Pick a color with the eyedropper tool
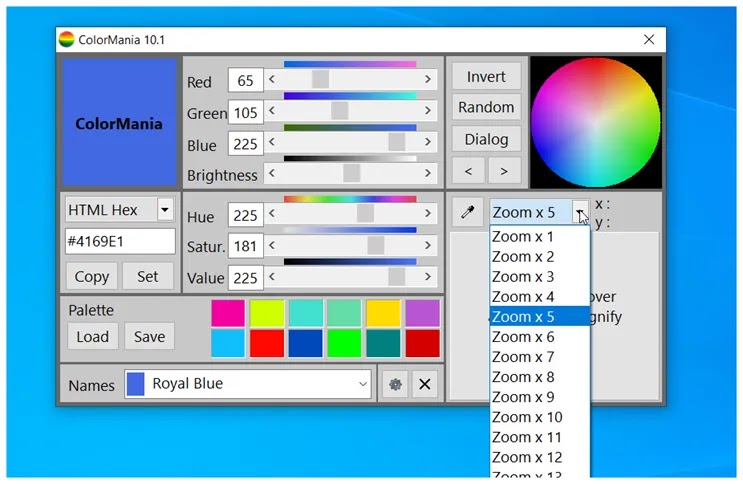The width and height of the screenshot is (743, 484). click(x=467, y=212)
